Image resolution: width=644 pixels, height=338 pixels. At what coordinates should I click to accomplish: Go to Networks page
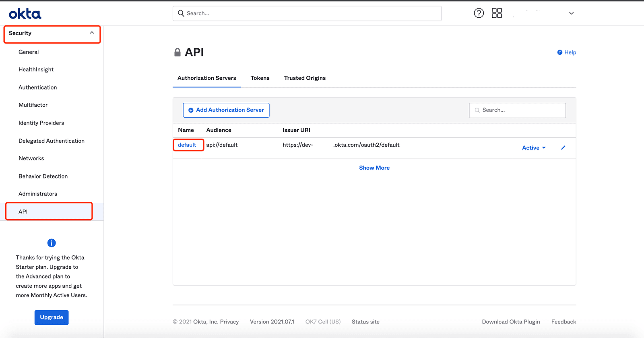coord(31,158)
